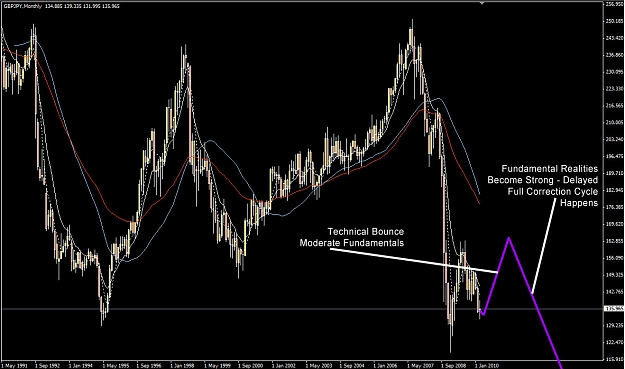Click the '1 Sep 2000' date label

(x=251, y=365)
